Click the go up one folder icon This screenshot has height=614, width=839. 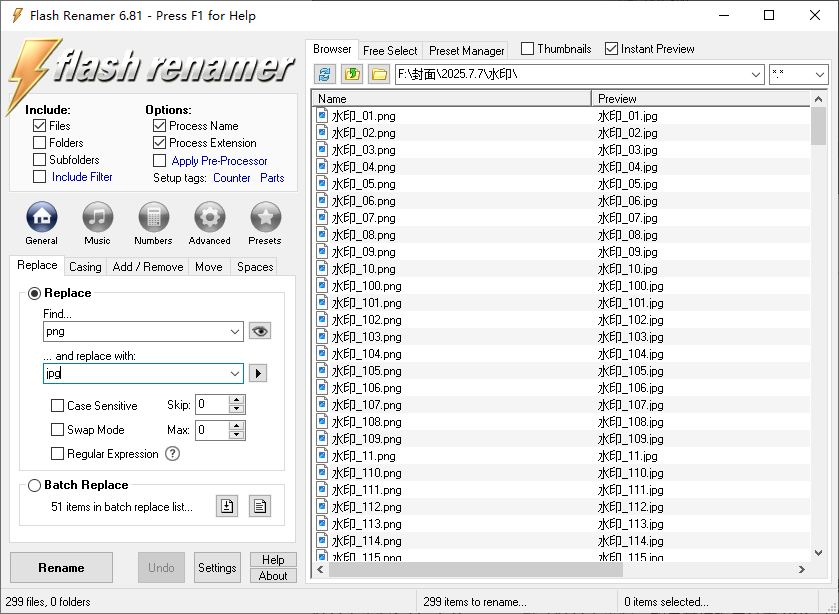(352, 74)
